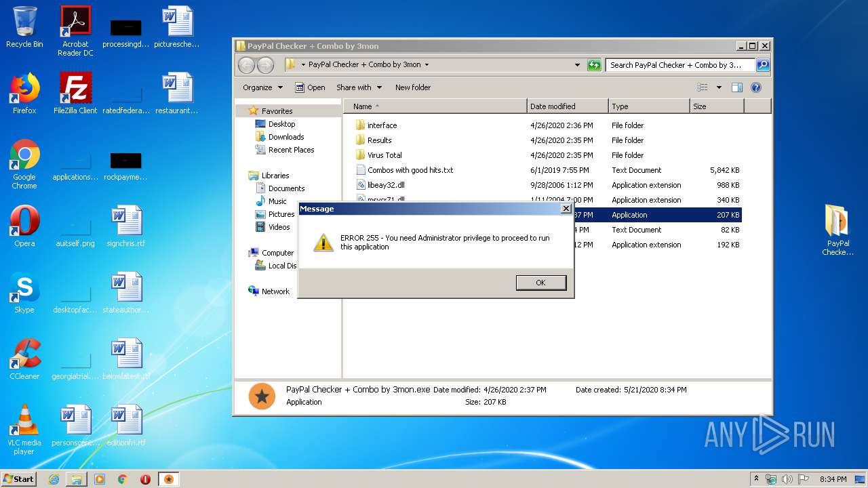Click the Explorer back navigation arrow

247,65
